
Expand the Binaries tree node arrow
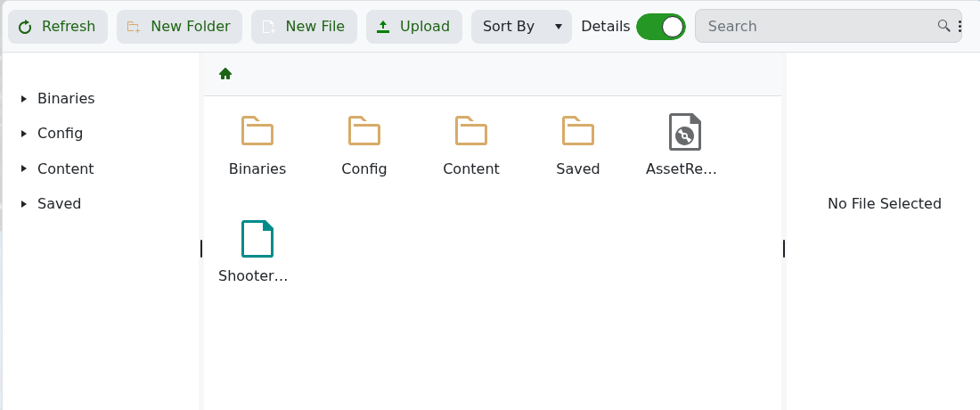point(24,99)
